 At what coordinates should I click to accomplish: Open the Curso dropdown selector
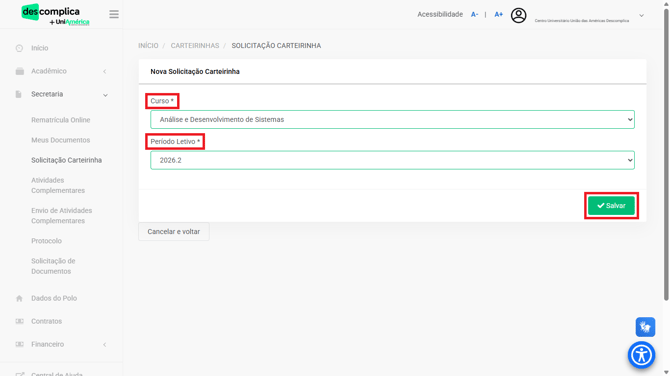(x=392, y=119)
